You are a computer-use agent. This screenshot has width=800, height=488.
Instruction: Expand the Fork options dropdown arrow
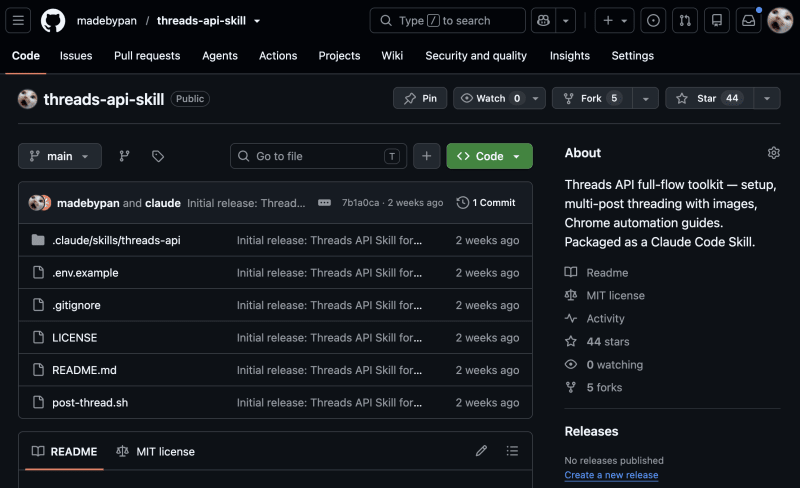point(645,99)
